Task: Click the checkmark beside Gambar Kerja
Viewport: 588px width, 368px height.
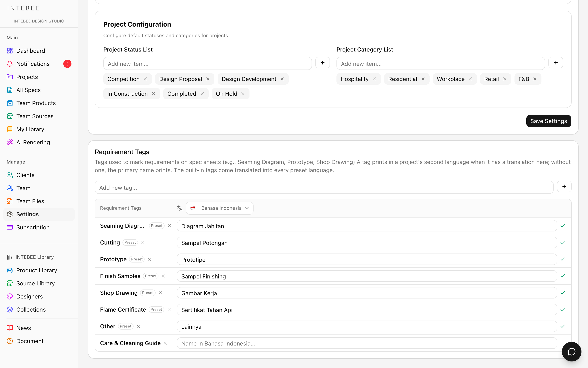Action: [563, 293]
